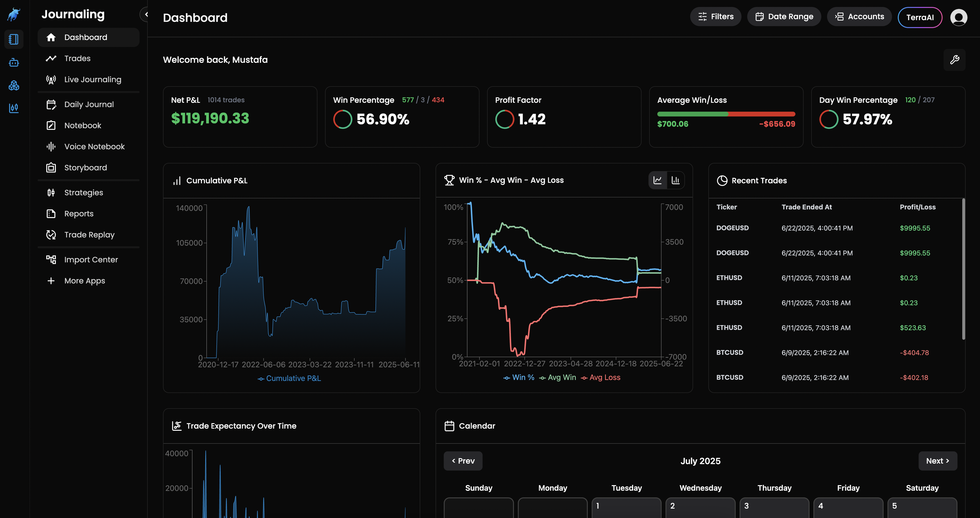This screenshot has height=518, width=980.
Task: Open the TerraAI button in the top bar
Action: pos(920,17)
